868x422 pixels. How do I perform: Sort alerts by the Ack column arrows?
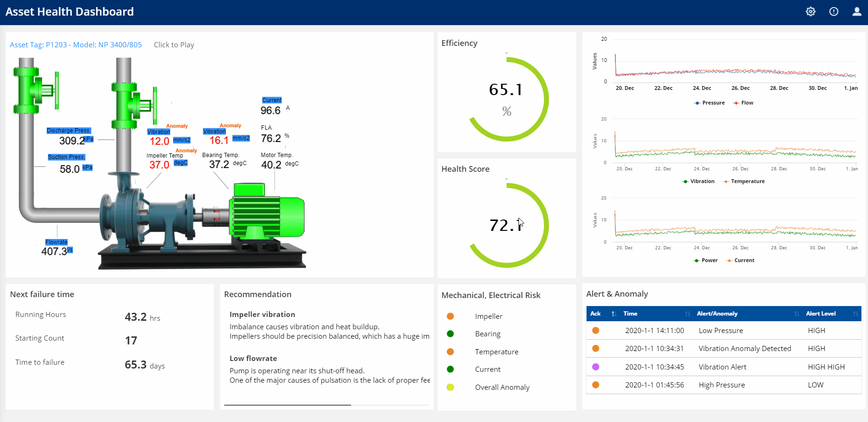(614, 314)
